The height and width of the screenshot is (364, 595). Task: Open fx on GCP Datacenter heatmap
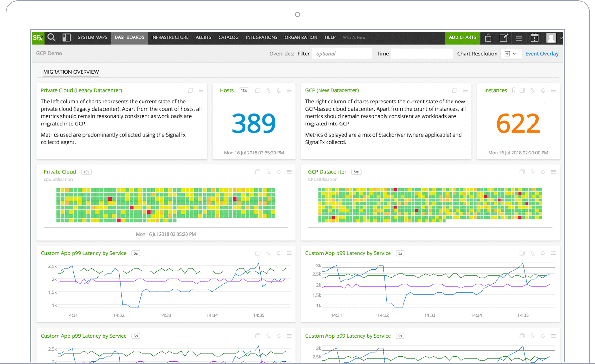(532, 172)
